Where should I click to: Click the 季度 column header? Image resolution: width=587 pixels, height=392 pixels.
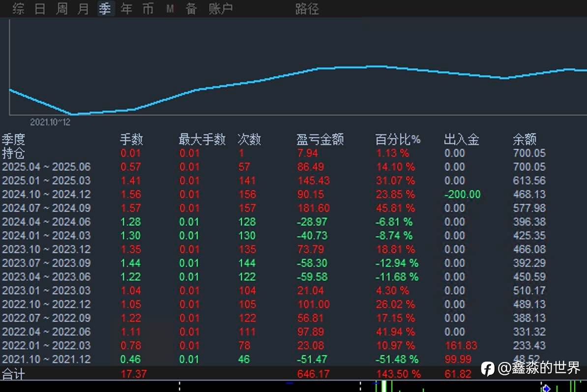point(13,139)
